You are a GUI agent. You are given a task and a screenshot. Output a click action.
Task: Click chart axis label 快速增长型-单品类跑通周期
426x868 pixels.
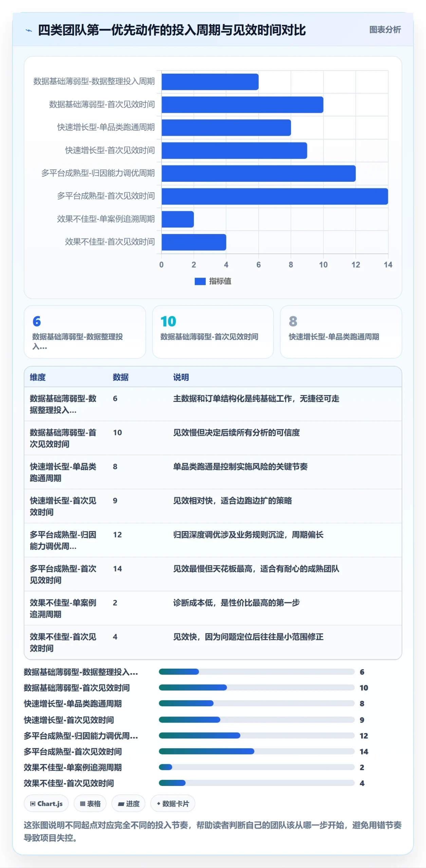point(106,127)
